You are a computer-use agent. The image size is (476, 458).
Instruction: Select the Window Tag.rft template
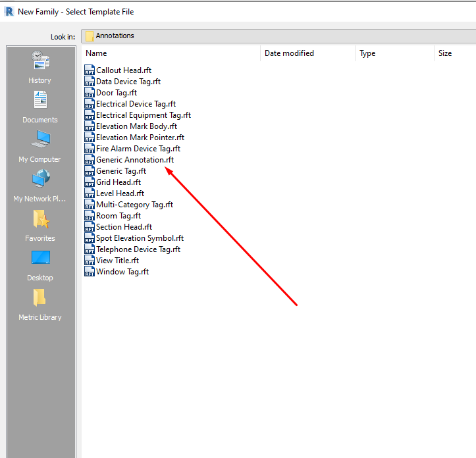[x=122, y=272]
